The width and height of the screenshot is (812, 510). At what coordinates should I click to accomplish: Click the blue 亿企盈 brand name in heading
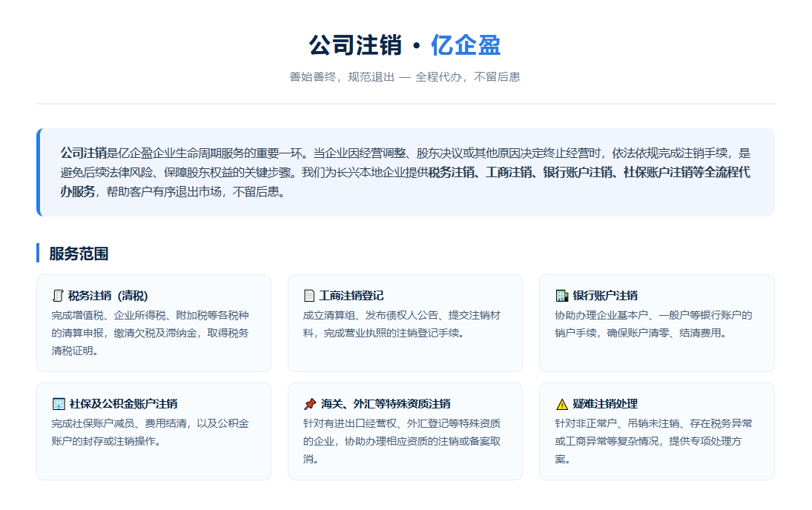pyautogui.click(x=466, y=45)
